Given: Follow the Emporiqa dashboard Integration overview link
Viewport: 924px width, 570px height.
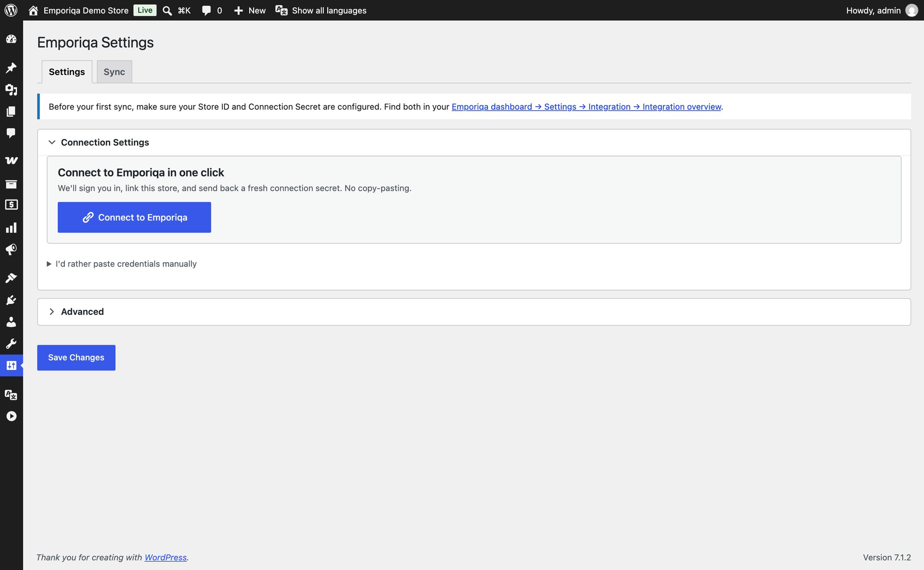Looking at the screenshot, I should pos(586,107).
